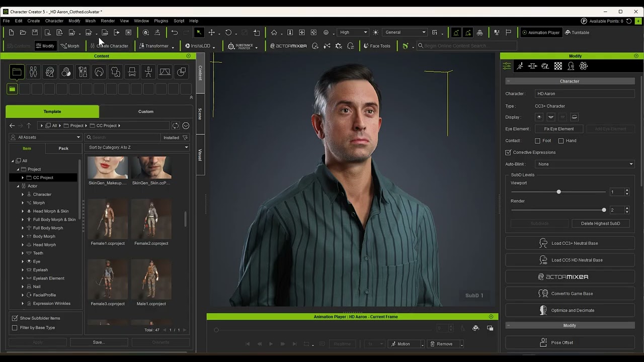Uncheck Show Subfolder Items
This screenshot has width=644, height=362.
click(x=15, y=318)
